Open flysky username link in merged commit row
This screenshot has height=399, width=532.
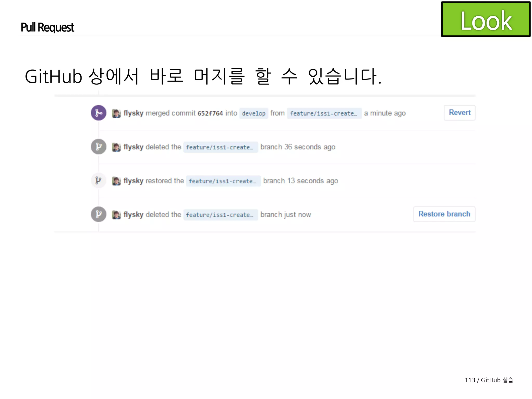pyautogui.click(x=133, y=113)
